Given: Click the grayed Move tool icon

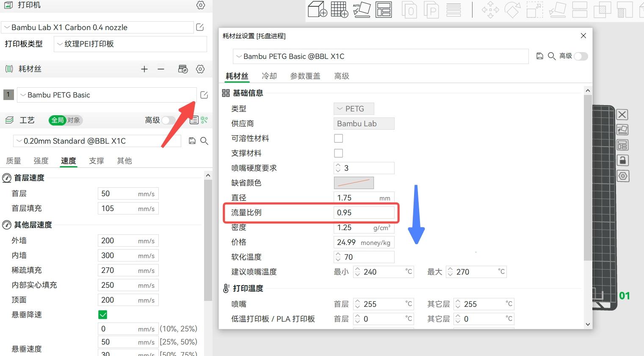Looking at the screenshot, I should [490, 9].
